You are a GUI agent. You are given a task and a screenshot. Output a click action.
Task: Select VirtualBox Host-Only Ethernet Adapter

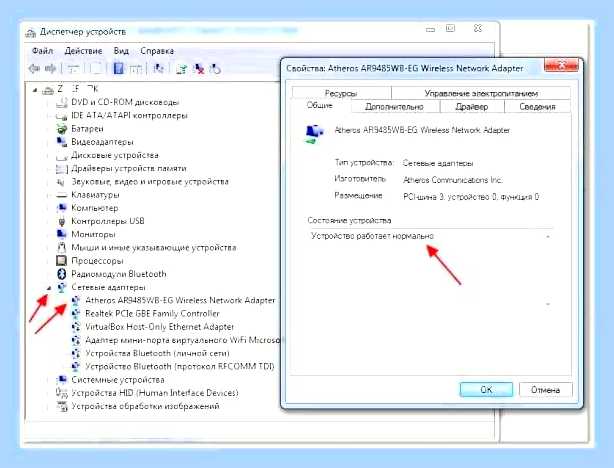[159, 327]
